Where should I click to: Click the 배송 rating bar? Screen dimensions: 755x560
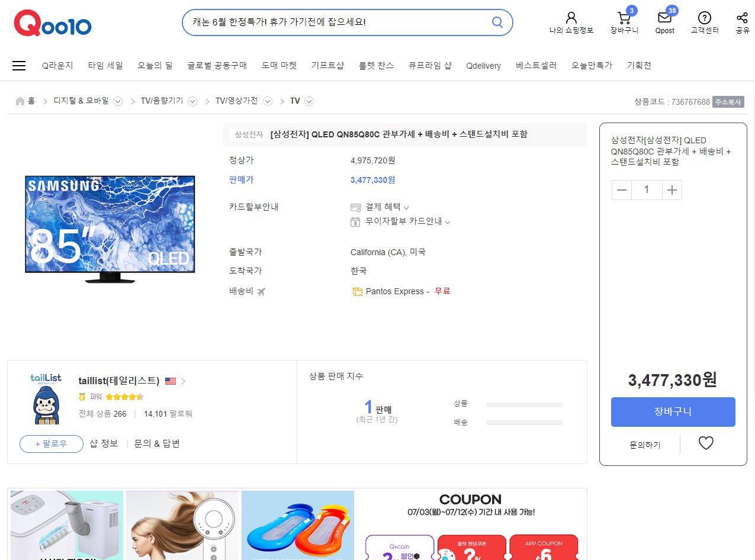524,423
